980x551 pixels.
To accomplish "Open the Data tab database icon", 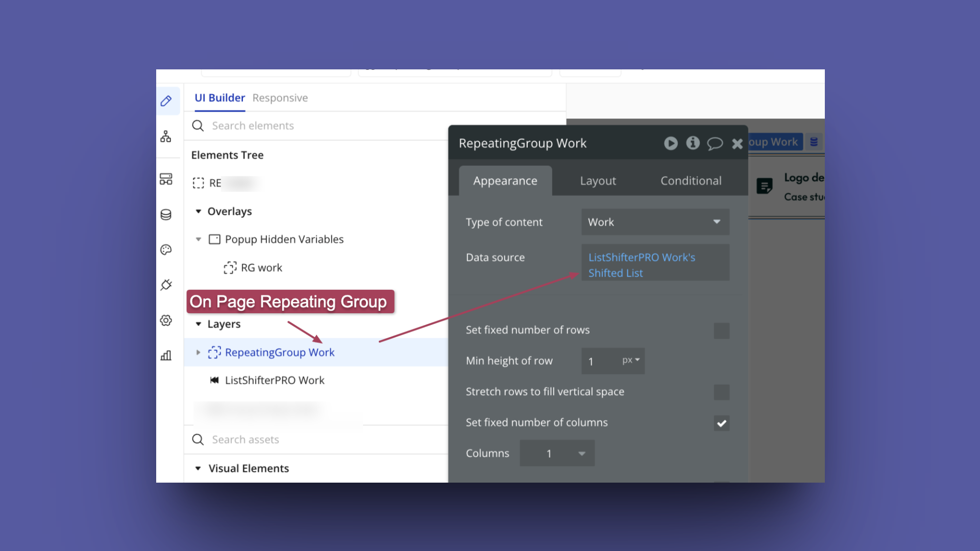I will coord(166,215).
